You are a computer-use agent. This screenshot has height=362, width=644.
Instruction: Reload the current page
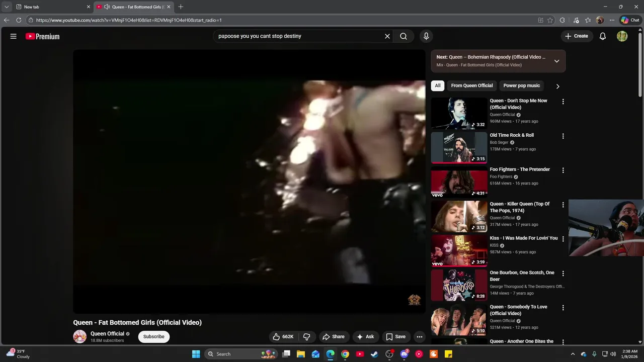[19, 20]
